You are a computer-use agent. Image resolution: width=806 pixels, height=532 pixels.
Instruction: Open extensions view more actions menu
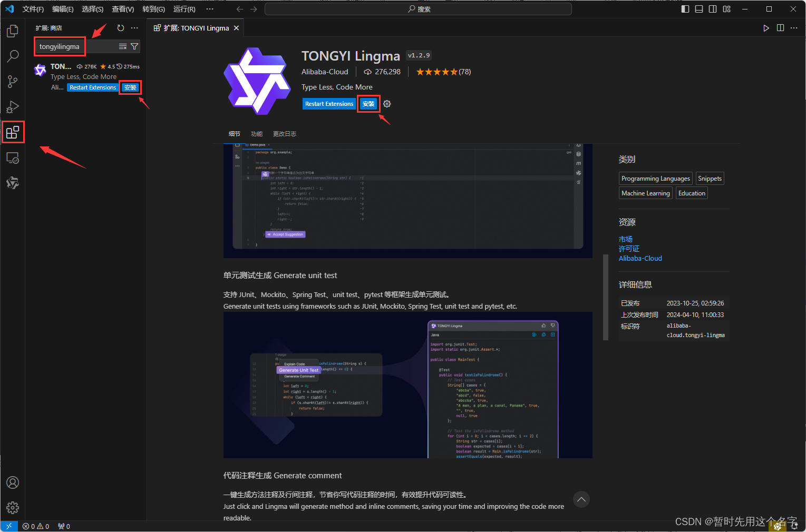click(134, 28)
